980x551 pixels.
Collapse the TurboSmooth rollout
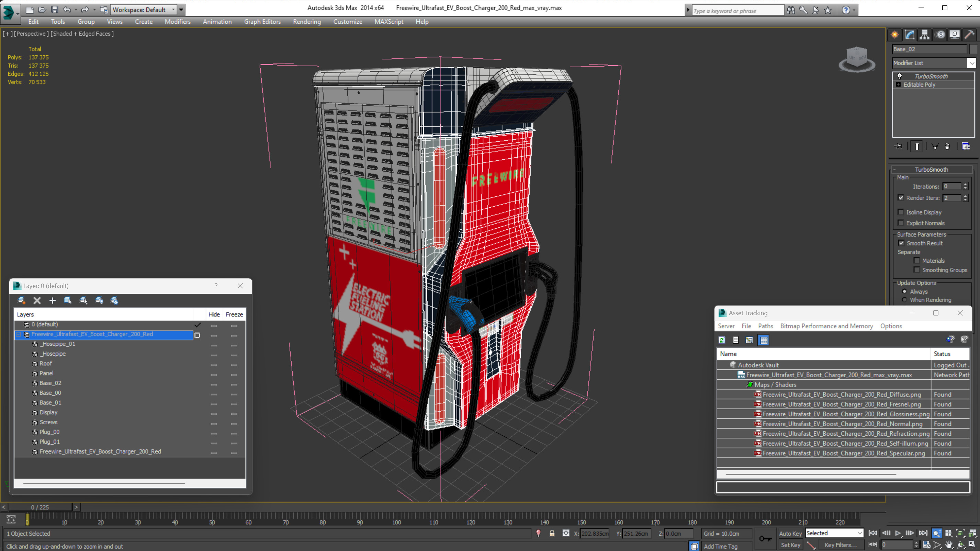894,170
